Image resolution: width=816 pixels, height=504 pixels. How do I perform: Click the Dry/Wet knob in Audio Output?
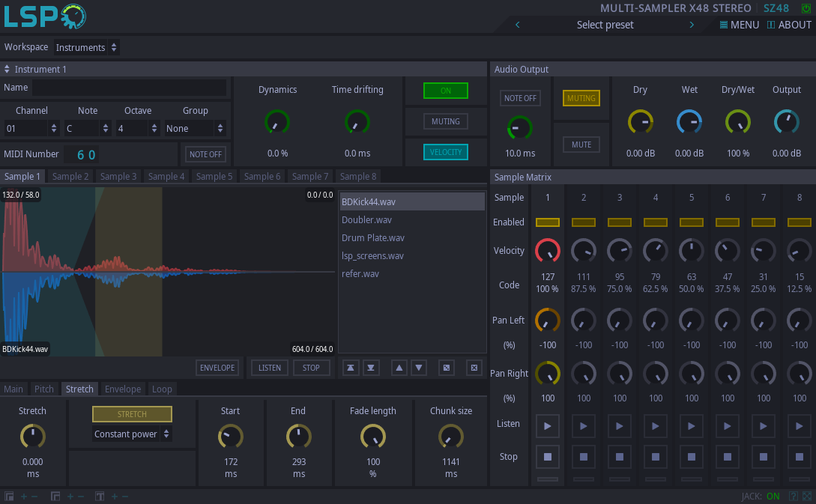point(738,121)
